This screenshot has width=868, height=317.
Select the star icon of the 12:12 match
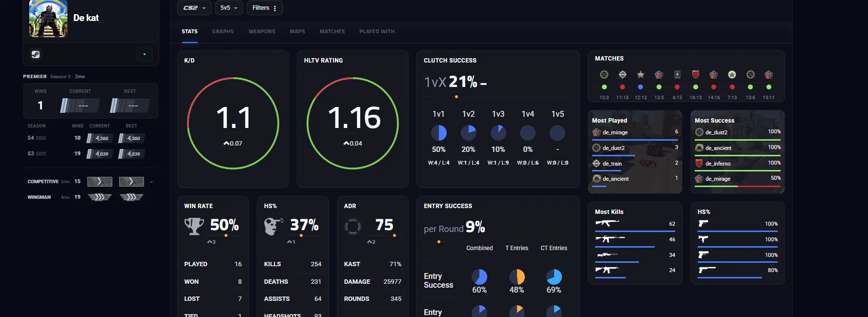point(641,75)
